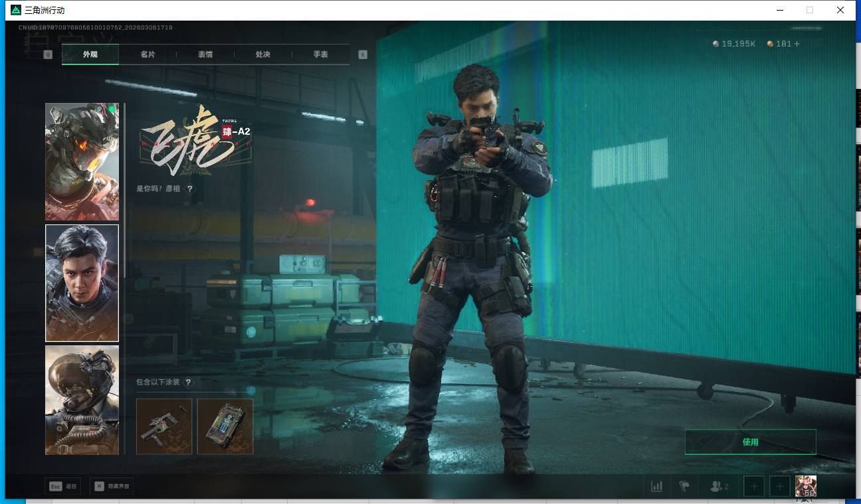
Task: Select the 外观 tab
Action: (90, 54)
